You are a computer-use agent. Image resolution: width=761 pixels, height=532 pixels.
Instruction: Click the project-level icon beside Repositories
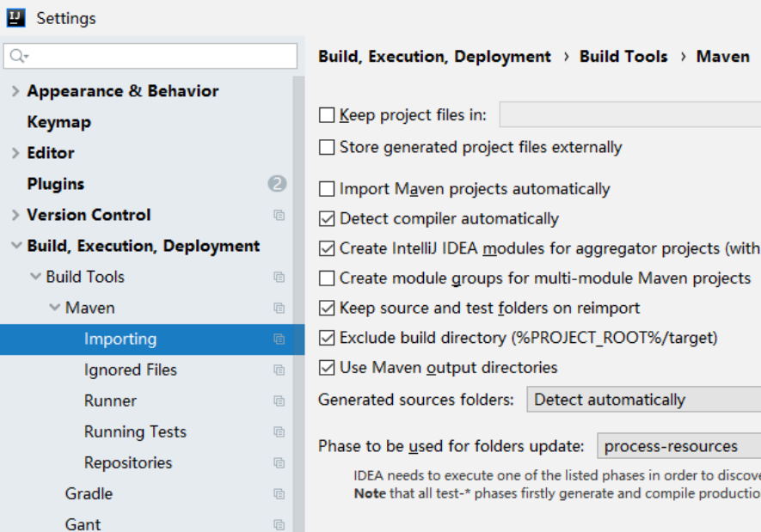(279, 462)
